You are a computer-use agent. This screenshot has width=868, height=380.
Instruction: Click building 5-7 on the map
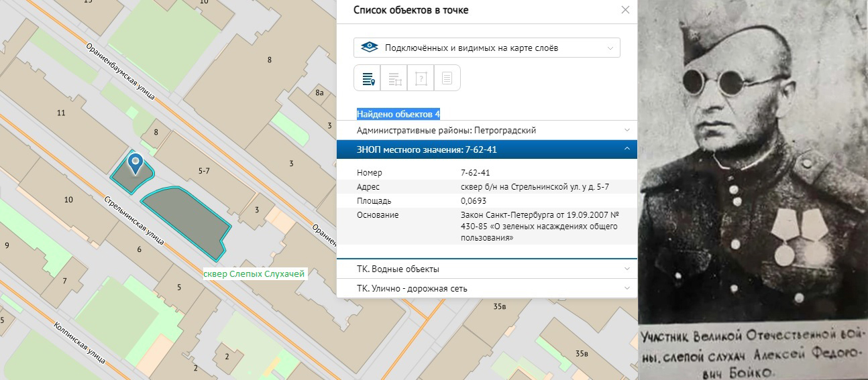[x=205, y=171]
